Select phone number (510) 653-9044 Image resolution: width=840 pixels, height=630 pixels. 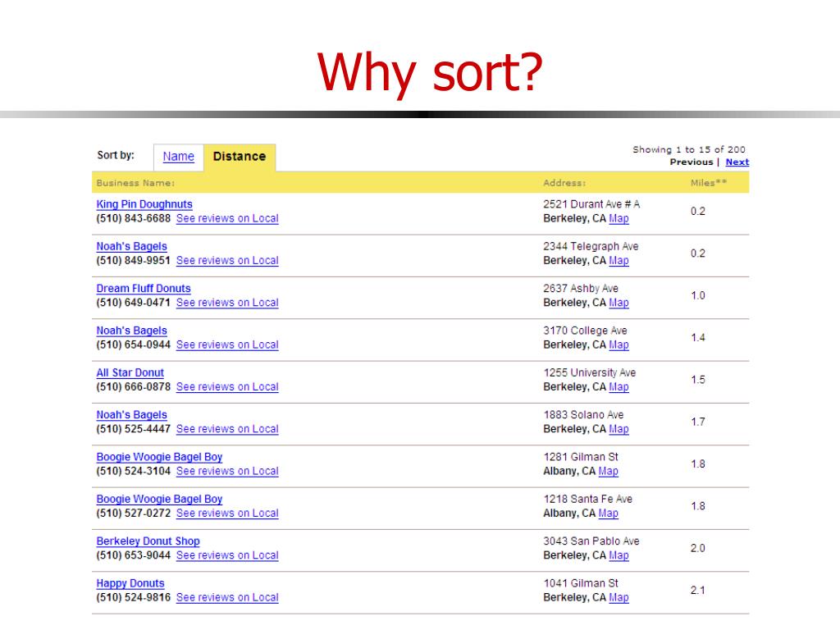point(134,555)
